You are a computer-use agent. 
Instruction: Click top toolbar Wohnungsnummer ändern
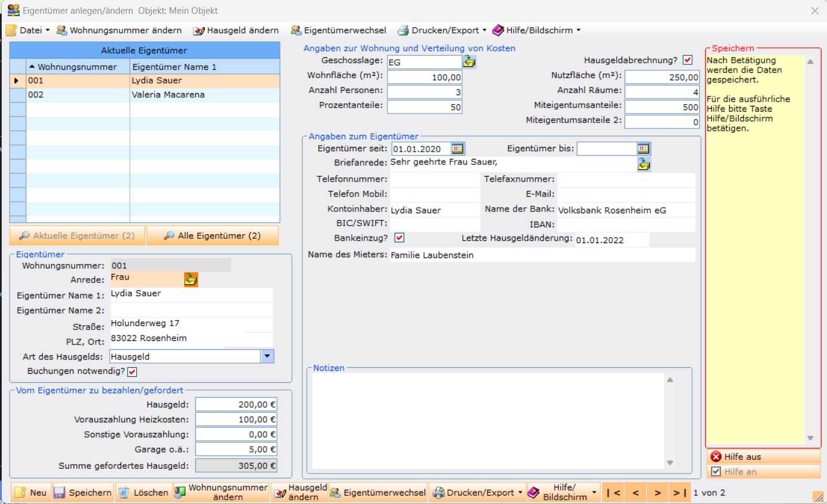[x=119, y=30]
